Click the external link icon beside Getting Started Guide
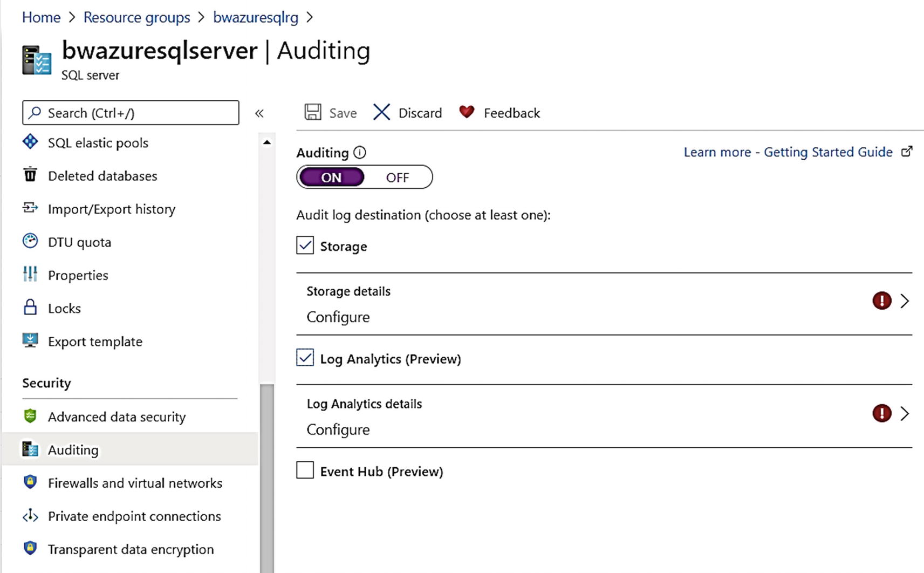This screenshot has width=924, height=573. pos(907,152)
